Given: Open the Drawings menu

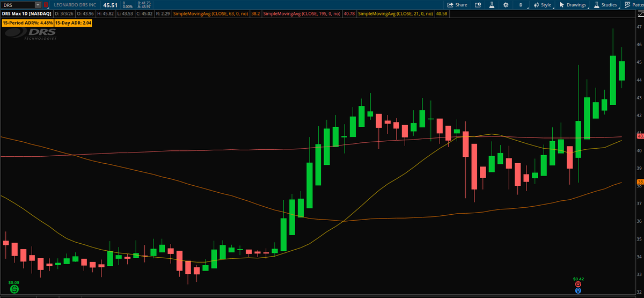Looking at the screenshot, I should pos(573,5).
